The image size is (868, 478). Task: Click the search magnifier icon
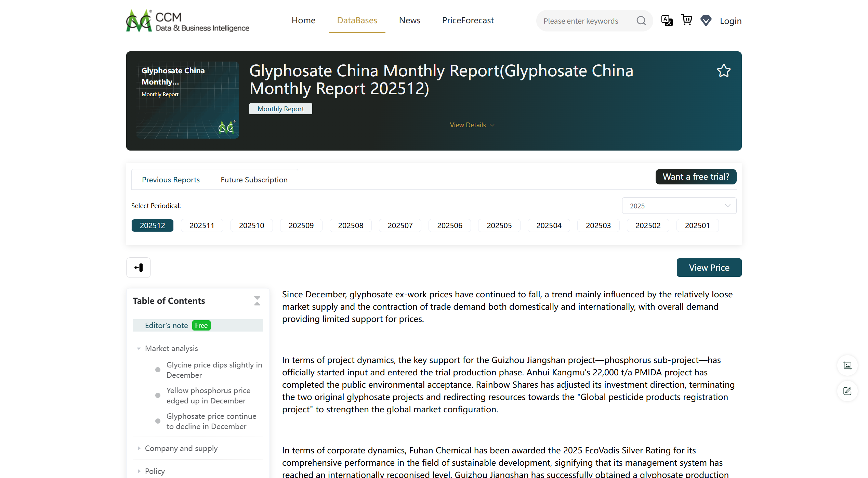pos(641,21)
